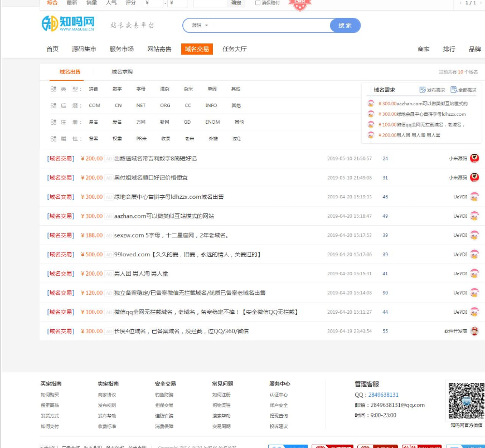485x448 pixels.
Task: Sort listings by 销量
Action: (91, 3)
